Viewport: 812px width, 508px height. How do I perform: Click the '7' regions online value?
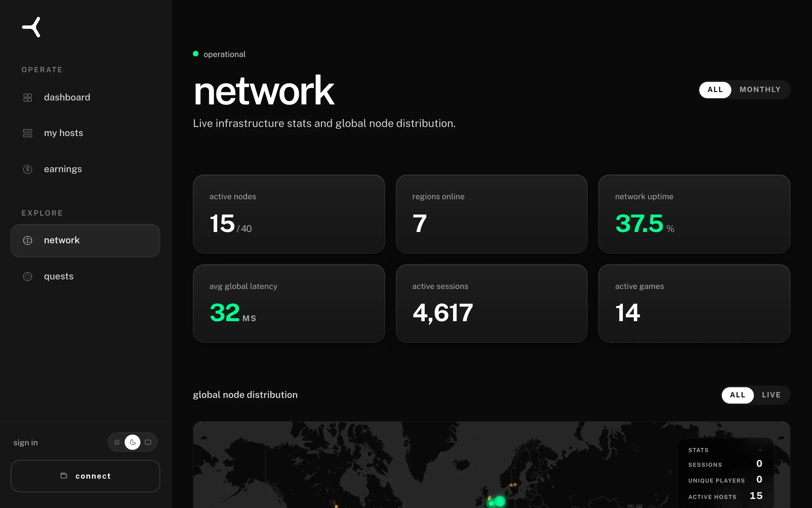(420, 224)
